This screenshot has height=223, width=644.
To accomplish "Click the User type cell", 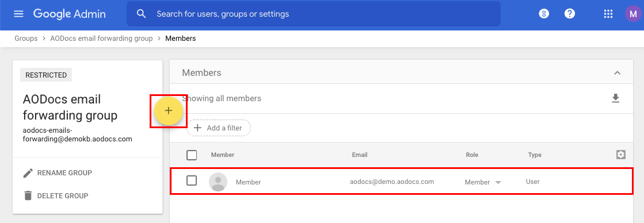I will [533, 182].
